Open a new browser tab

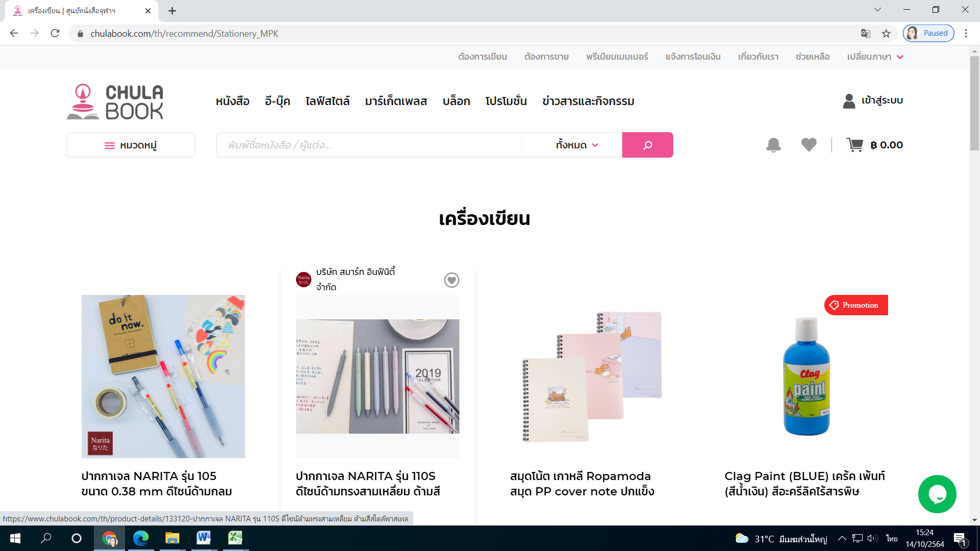click(x=172, y=11)
